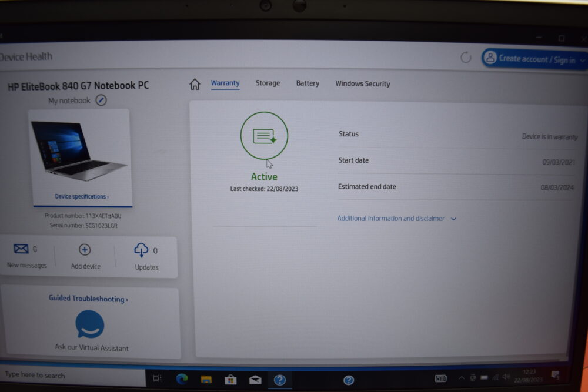Click the EliteBook laptop thumbnail image
This screenshot has height=392, width=588.
(79, 152)
